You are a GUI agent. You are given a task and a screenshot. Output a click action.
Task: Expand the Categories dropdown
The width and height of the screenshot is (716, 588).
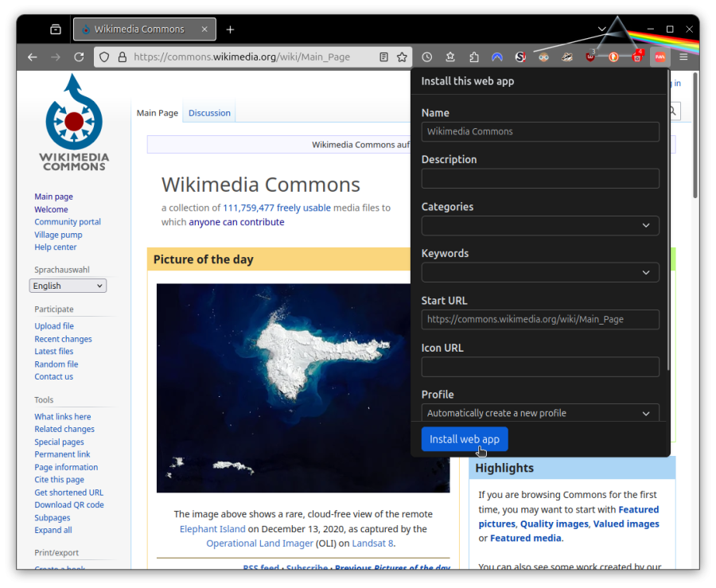point(540,226)
